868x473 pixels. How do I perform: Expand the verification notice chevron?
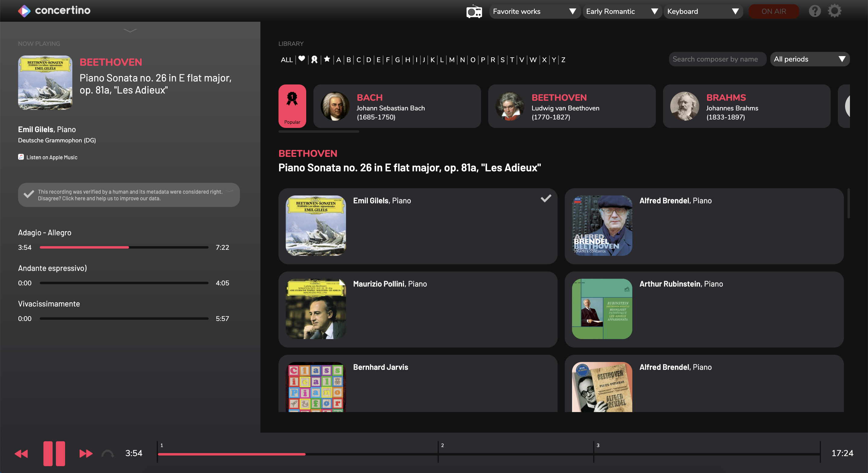(x=230, y=191)
